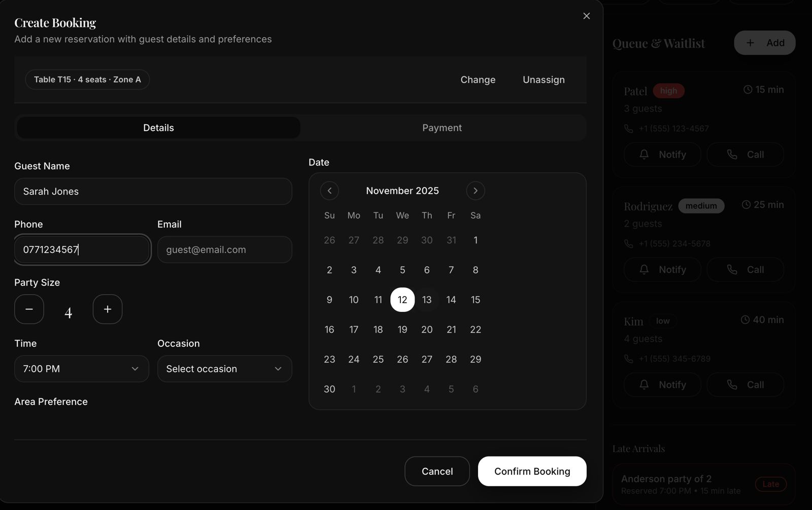Switch to the Payment tab
Screen dimensions: 812x510
point(442,128)
